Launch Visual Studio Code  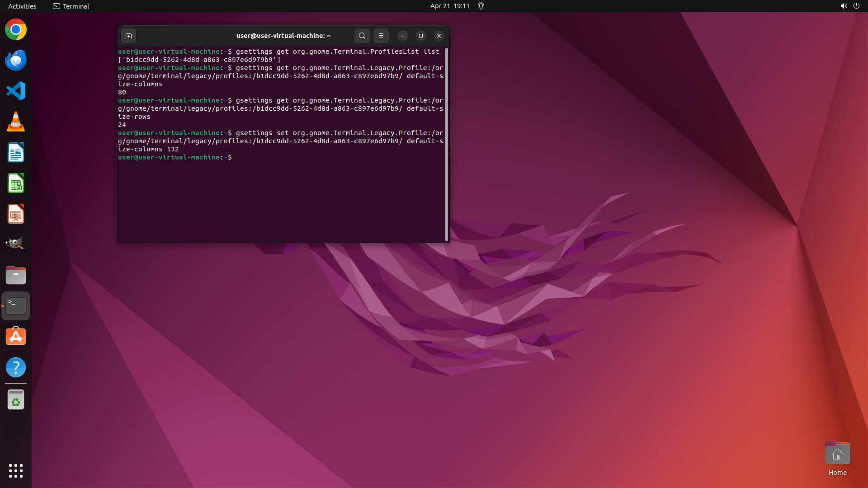click(x=16, y=91)
